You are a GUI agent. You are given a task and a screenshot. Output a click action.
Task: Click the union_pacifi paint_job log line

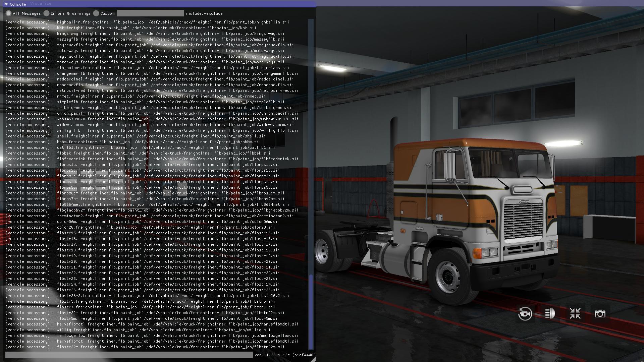tap(152, 113)
